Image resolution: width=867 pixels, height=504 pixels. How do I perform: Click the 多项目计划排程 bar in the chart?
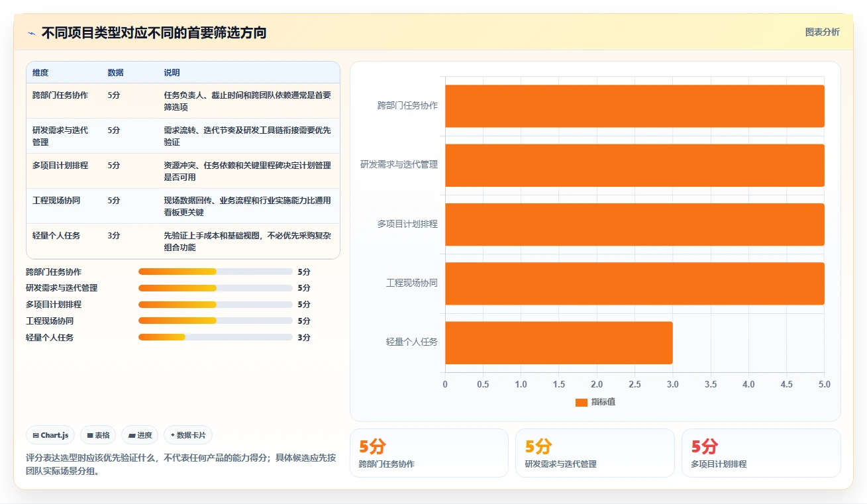[x=635, y=224]
